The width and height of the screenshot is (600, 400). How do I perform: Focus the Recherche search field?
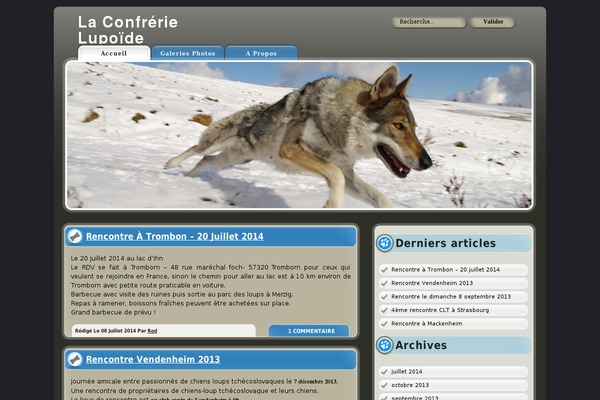[x=429, y=22]
